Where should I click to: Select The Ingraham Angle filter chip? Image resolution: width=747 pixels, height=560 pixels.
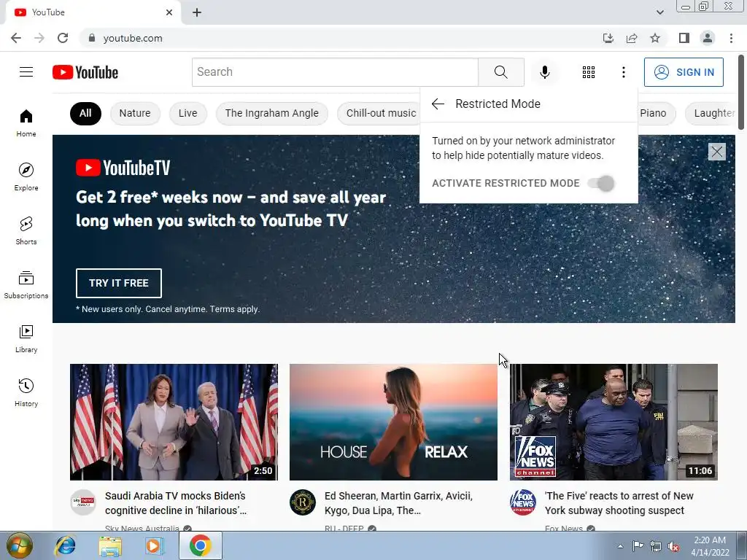pos(271,113)
